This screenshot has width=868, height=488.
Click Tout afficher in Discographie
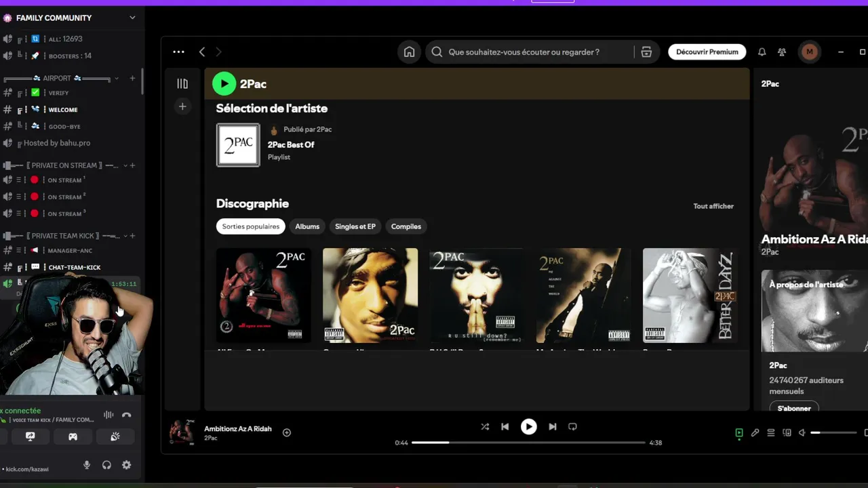tap(713, 206)
